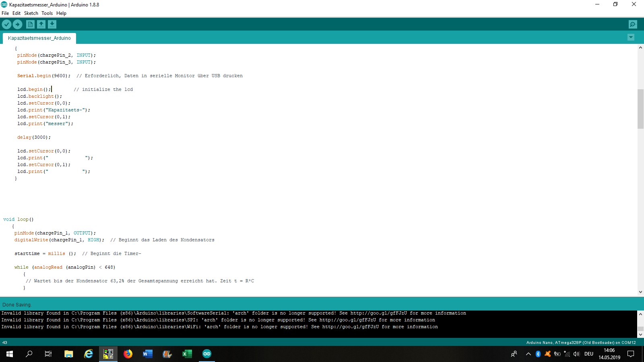
Task: Click the Done Saving status message
Action: coord(17,305)
